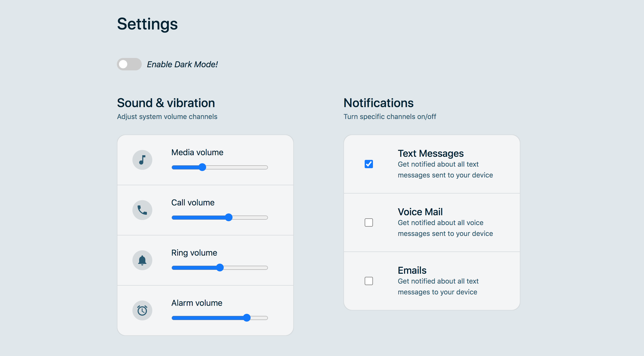Click the Enable Dark Mode! label

pos(182,64)
